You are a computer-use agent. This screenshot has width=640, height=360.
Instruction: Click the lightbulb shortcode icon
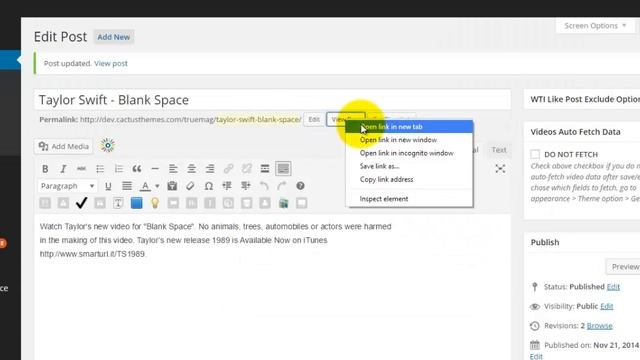pyautogui.click(x=155, y=203)
